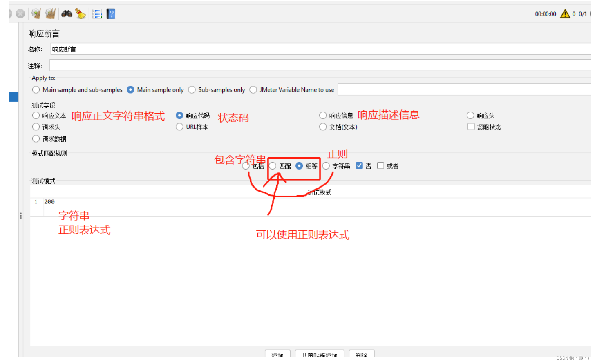
Task: Click the 从剪贴板添加 button
Action: (x=320, y=354)
